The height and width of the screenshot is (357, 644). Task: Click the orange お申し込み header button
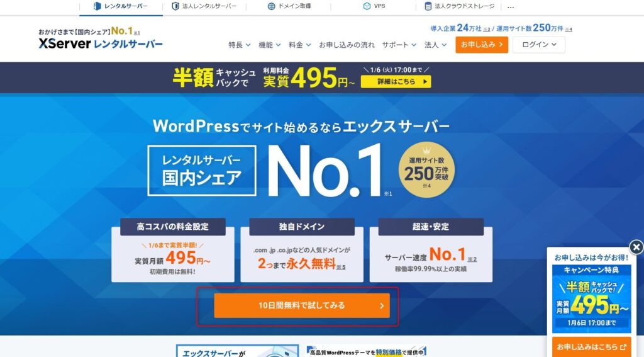[481, 45]
